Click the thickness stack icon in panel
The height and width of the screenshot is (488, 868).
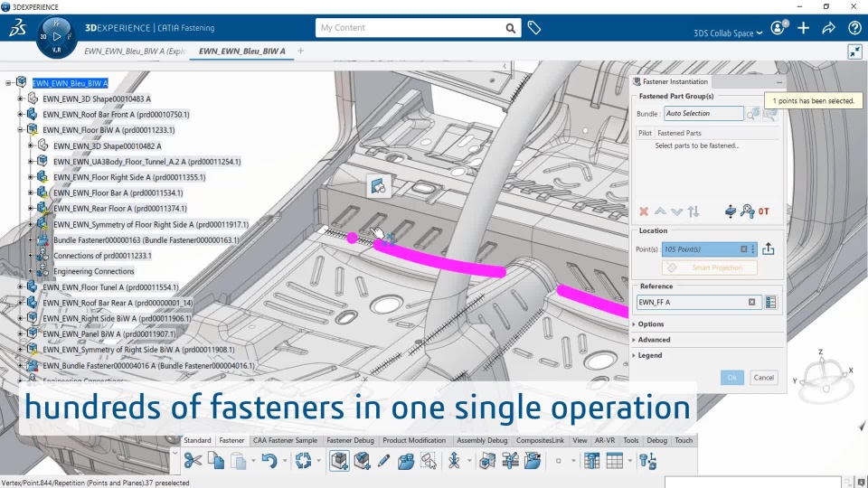[731, 211]
